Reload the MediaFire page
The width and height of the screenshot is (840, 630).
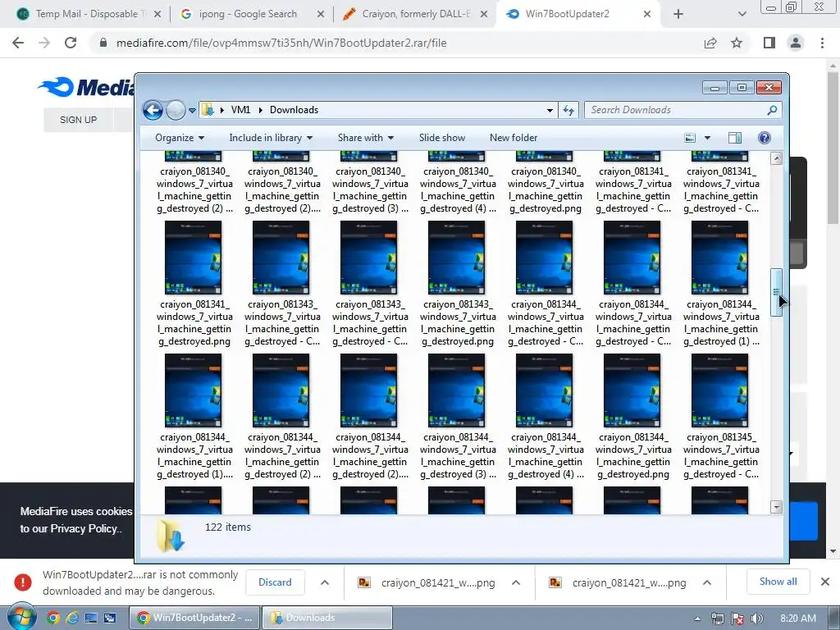[71, 43]
